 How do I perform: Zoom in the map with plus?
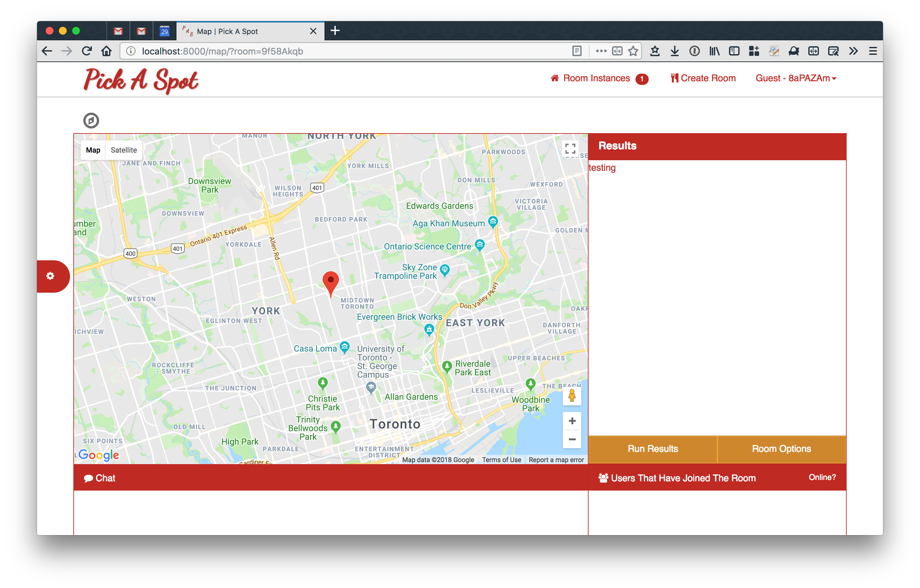click(x=572, y=421)
